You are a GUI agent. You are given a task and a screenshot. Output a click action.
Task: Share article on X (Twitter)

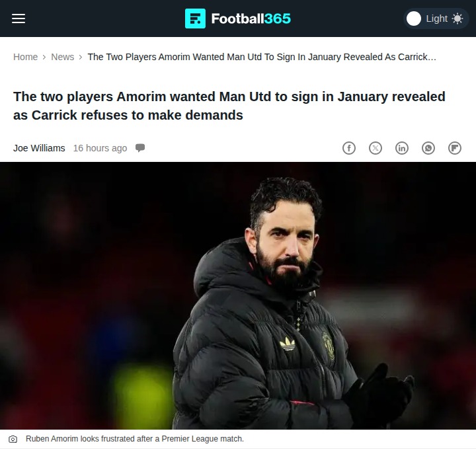tap(376, 148)
